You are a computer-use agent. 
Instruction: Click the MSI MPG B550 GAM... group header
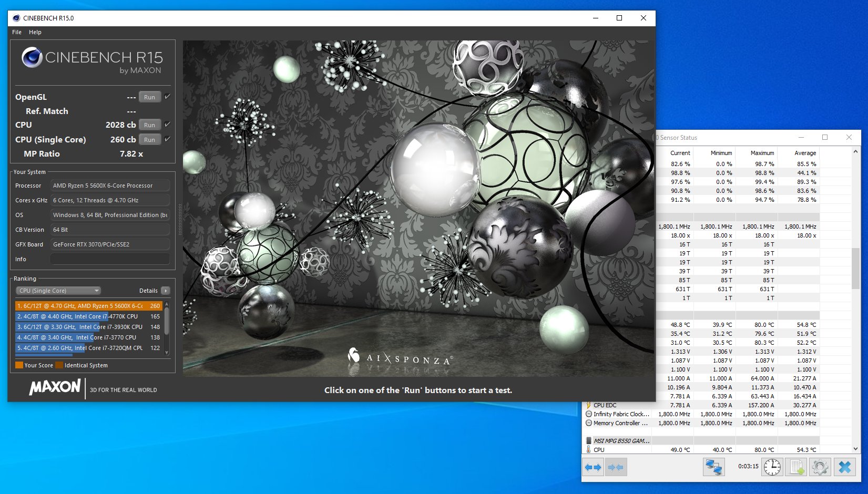point(622,441)
